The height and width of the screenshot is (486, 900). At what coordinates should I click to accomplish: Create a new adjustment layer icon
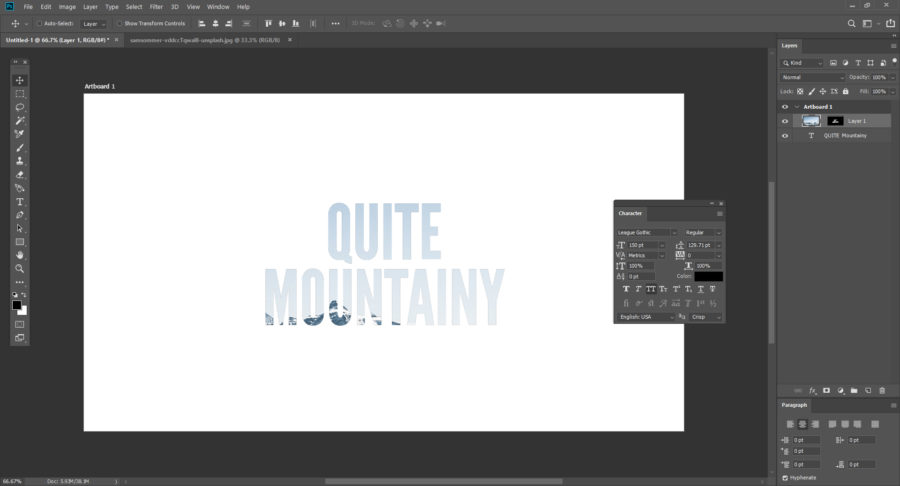840,391
